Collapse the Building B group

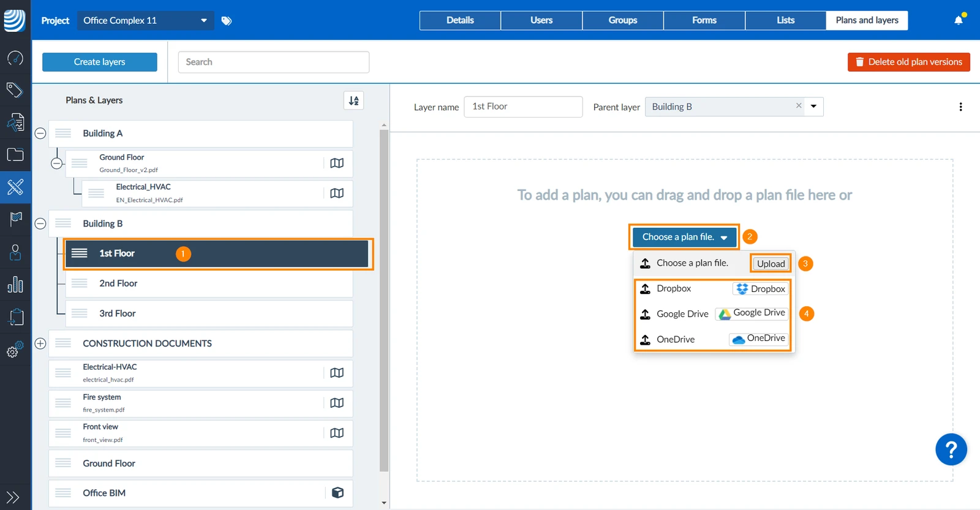coord(40,224)
